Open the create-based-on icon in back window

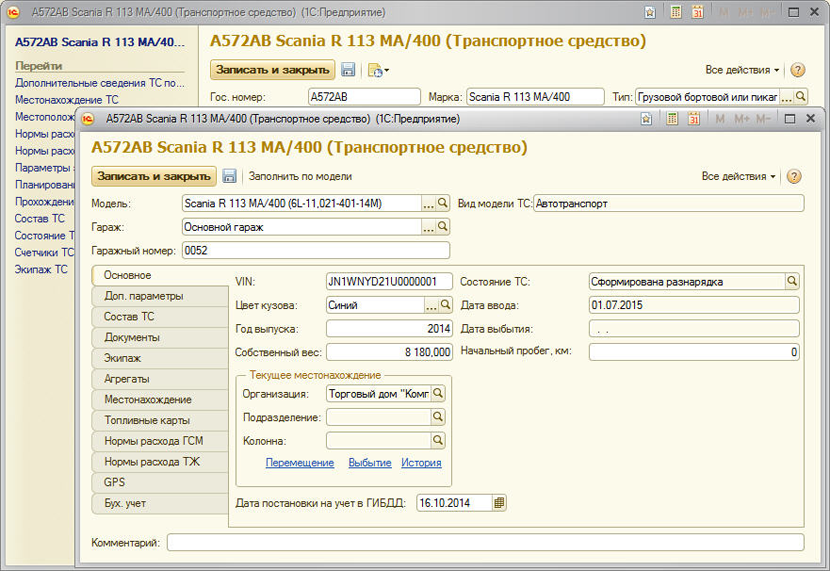click(375, 70)
